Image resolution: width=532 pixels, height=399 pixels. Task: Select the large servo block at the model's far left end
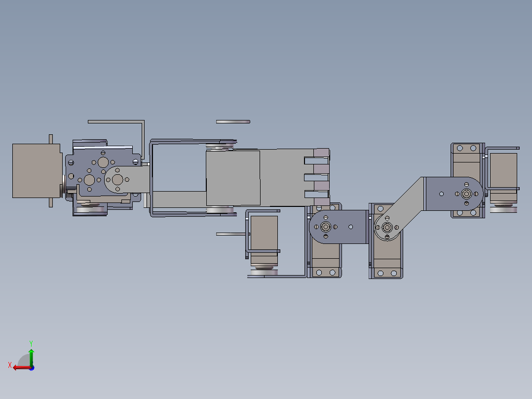pyautogui.click(x=37, y=170)
